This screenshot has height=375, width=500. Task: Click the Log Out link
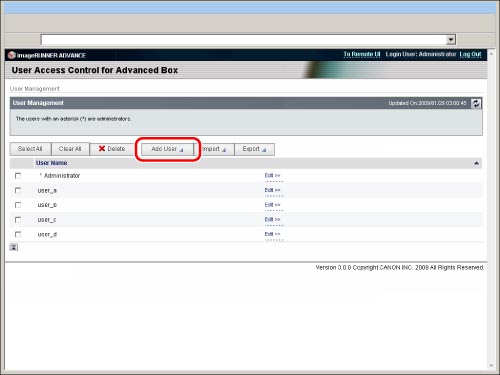click(x=470, y=54)
